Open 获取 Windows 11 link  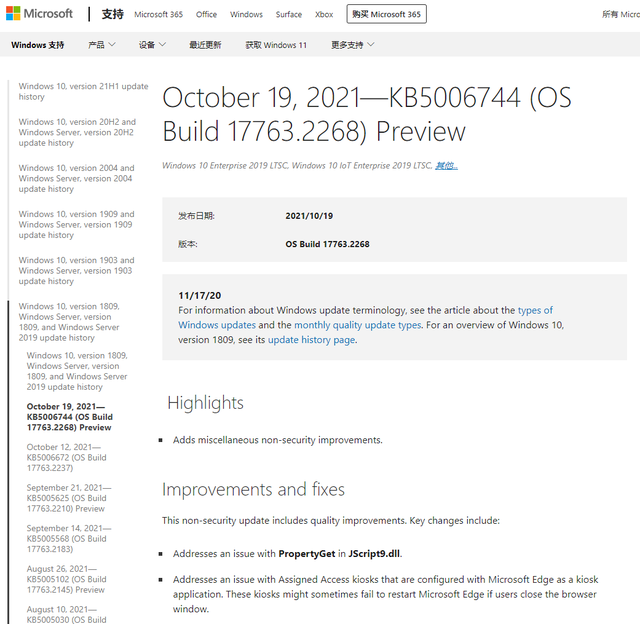click(276, 45)
